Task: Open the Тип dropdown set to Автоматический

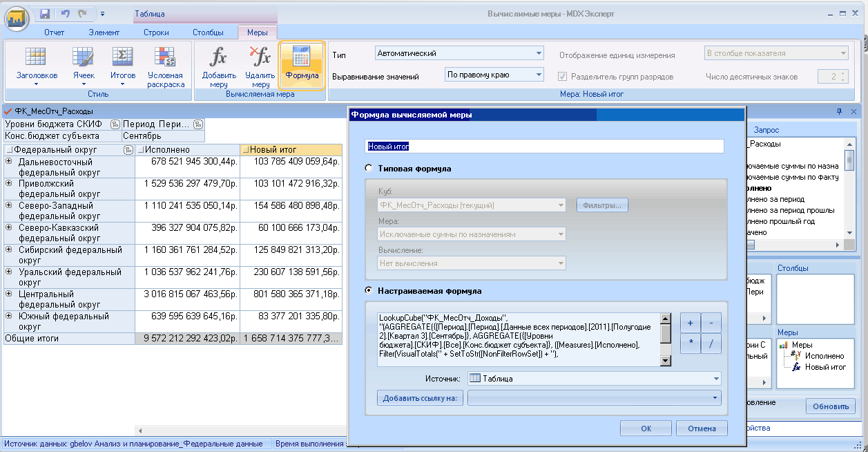Action: pyautogui.click(x=460, y=53)
